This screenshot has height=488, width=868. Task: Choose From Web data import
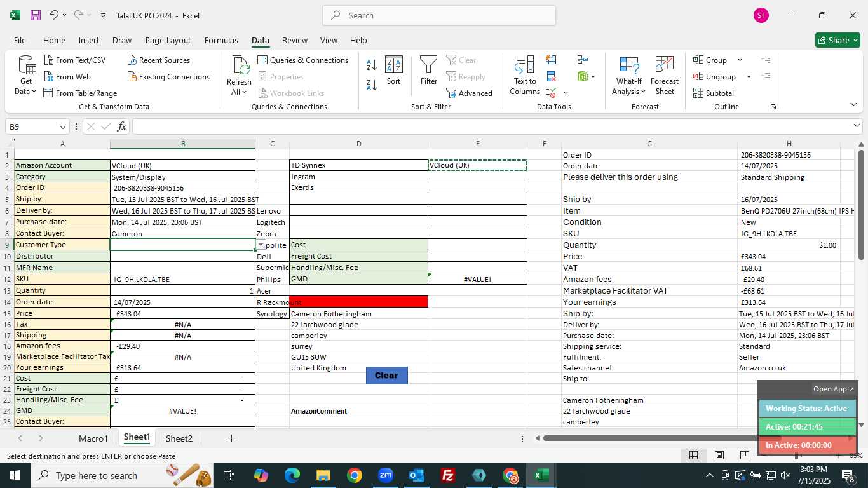[x=67, y=76]
